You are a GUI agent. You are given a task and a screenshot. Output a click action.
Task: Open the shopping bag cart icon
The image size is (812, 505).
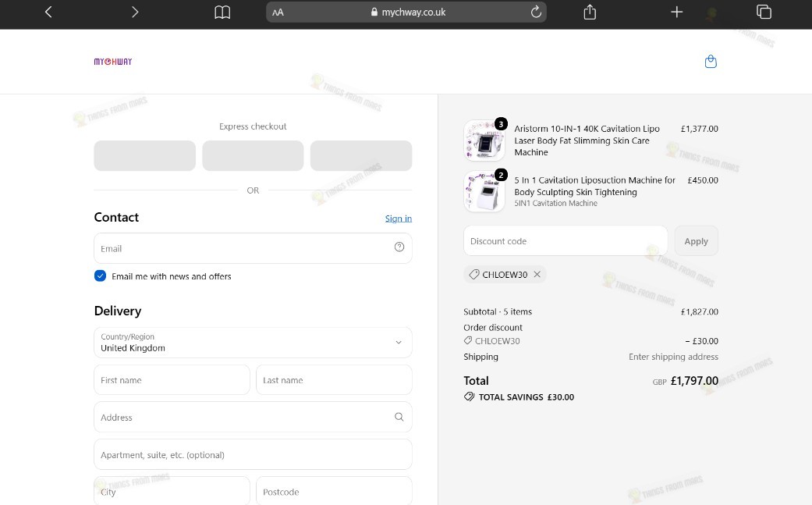711,62
